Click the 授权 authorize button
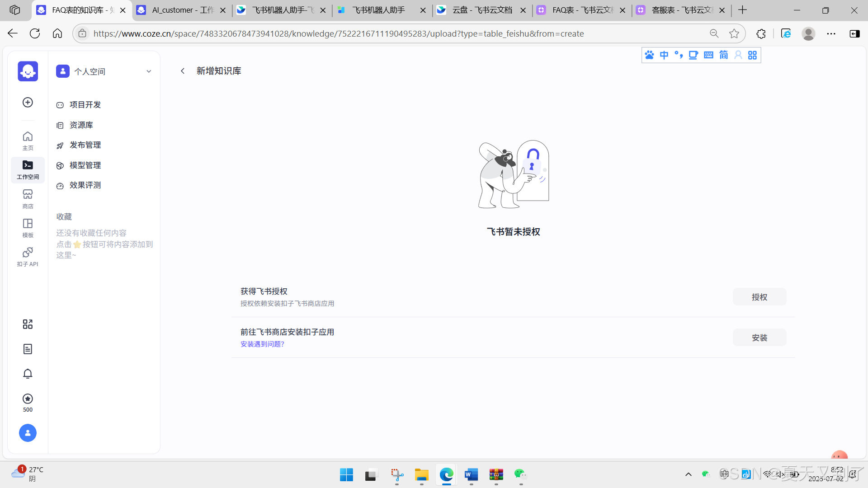This screenshot has height=488, width=868. (759, 297)
